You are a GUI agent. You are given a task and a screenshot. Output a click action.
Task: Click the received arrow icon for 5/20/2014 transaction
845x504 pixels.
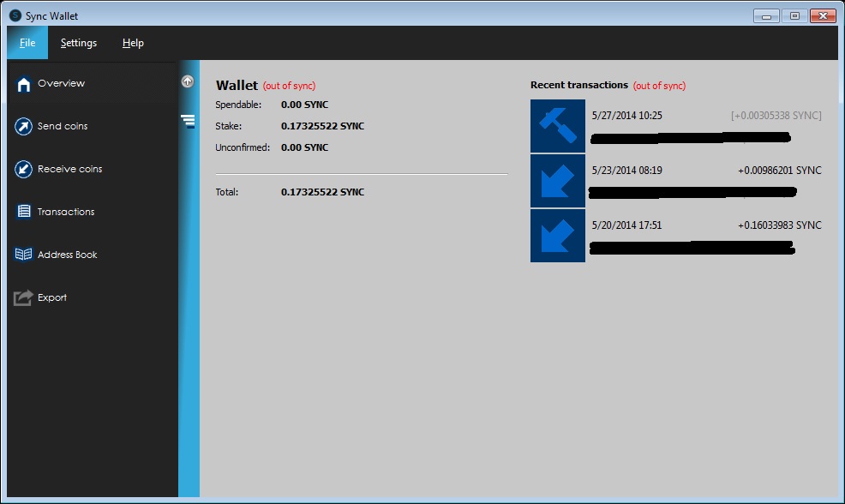(x=558, y=236)
